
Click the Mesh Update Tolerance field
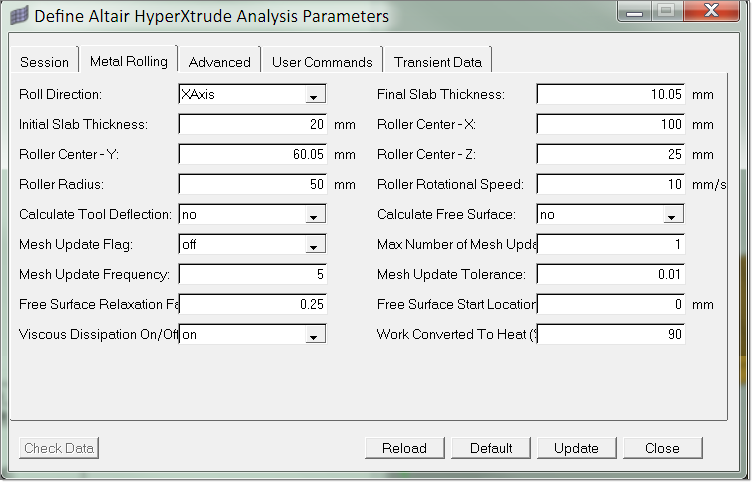click(611, 275)
